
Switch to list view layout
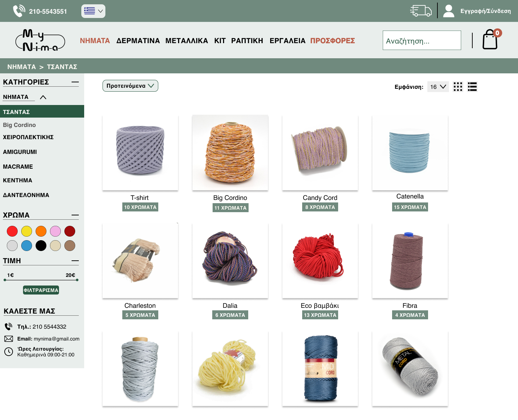pyautogui.click(x=472, y=87)
